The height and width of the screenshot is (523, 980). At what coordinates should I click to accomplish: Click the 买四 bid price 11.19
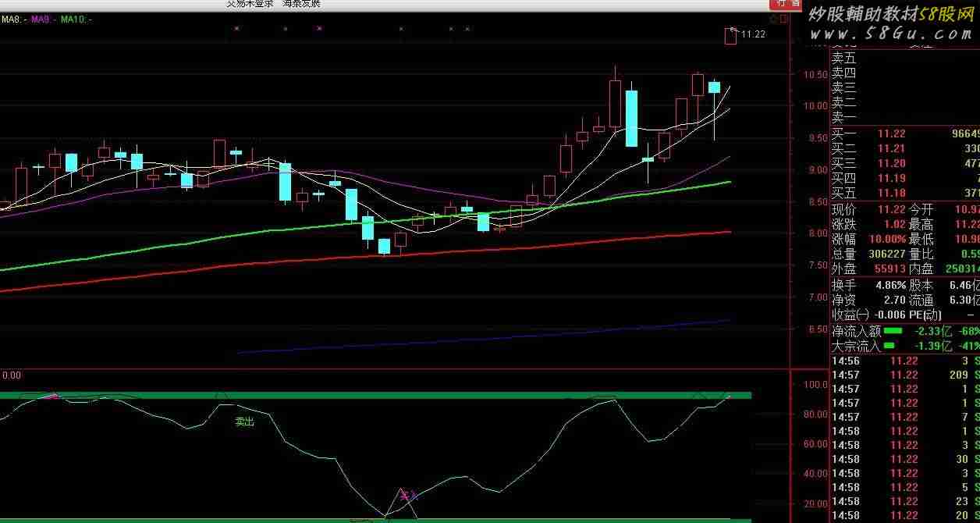(892, 179)
